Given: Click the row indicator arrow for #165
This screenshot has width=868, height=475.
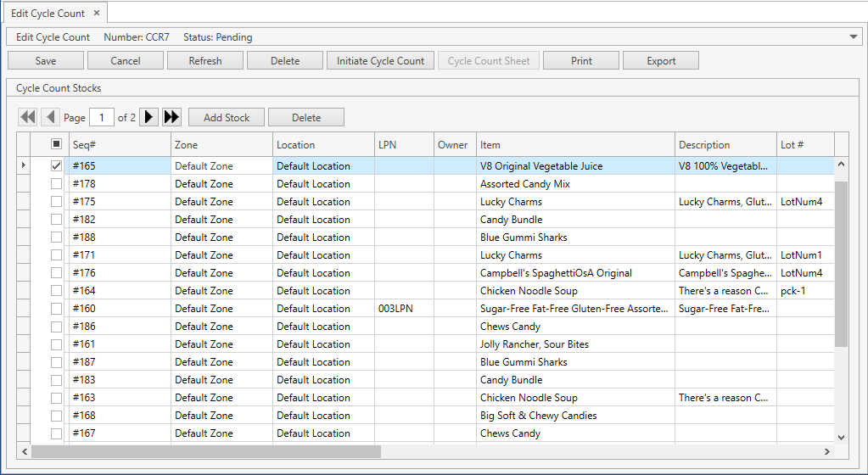Looking at the screenshot, I should (x=23, y=165).
